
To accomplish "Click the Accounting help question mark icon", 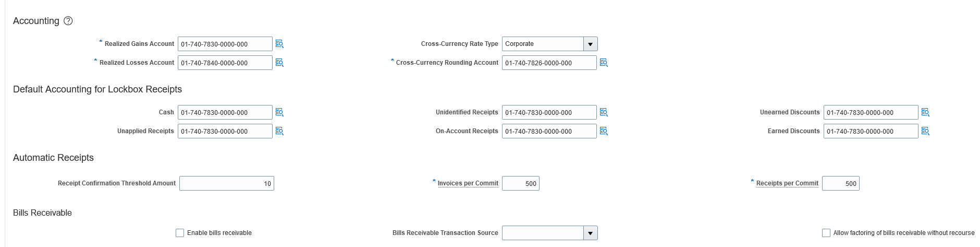I will (68, 21).
